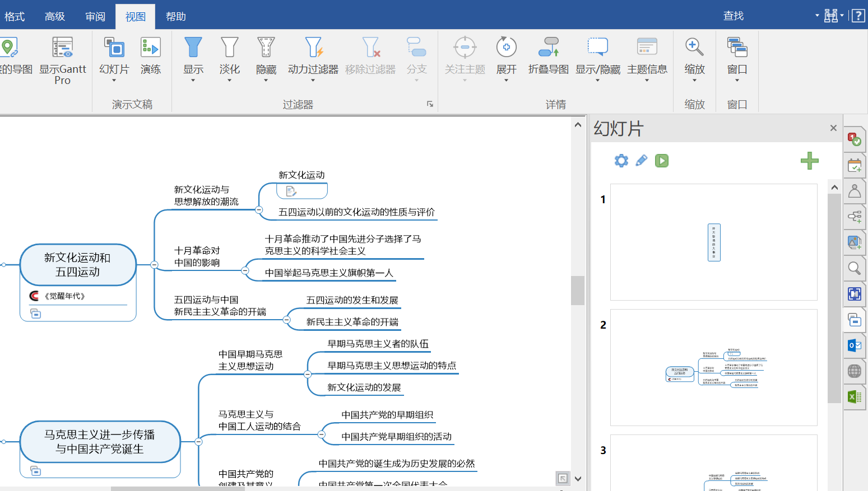
Task: Click the pencil edit icon in 幻灯片 panel
Action: tap(642, 161)
